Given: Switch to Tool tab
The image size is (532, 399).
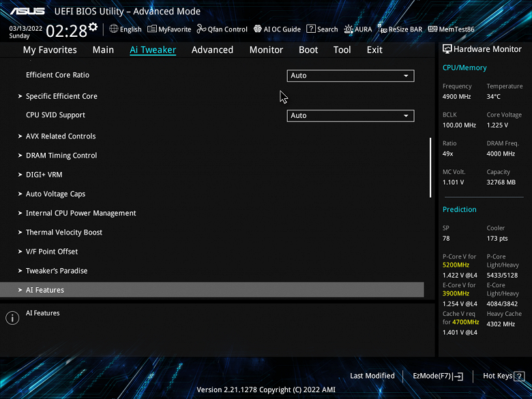Looking at the screenshot, I should [x=342, y=50].
